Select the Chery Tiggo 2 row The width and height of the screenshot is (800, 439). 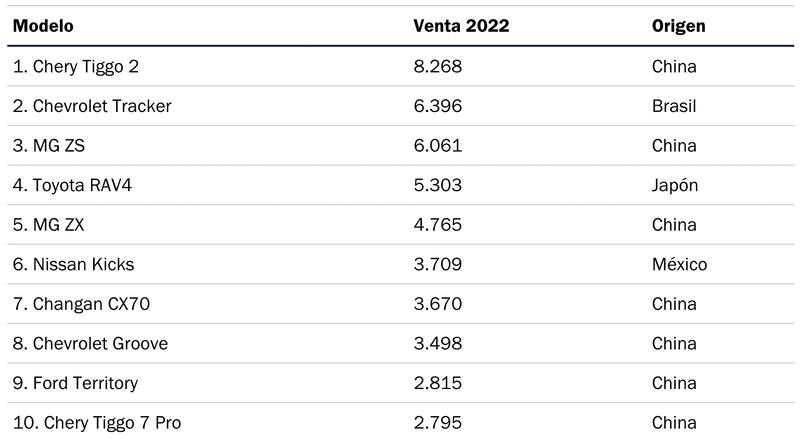pyautogui.click(x=76, y=66)
